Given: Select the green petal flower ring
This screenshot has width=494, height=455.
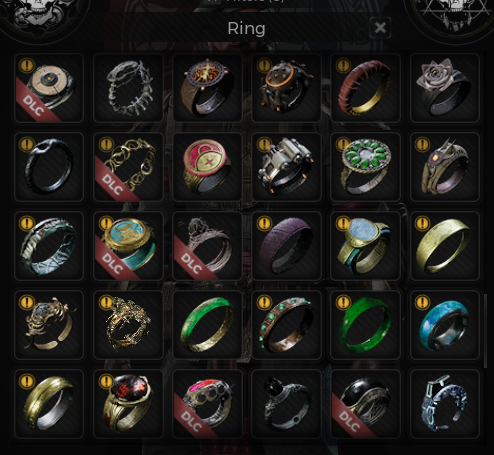Looking at the screenshot, I should click(x=365, y=167).
